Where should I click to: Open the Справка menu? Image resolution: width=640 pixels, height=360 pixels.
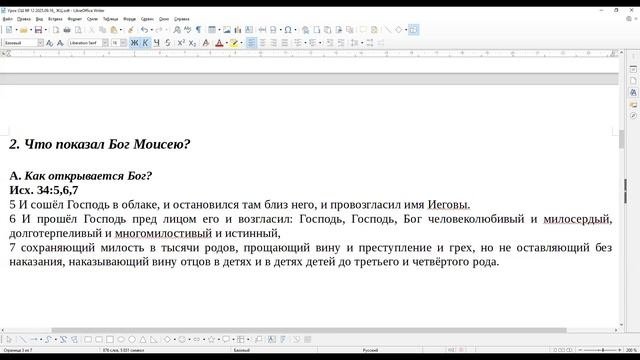(182, 19)
